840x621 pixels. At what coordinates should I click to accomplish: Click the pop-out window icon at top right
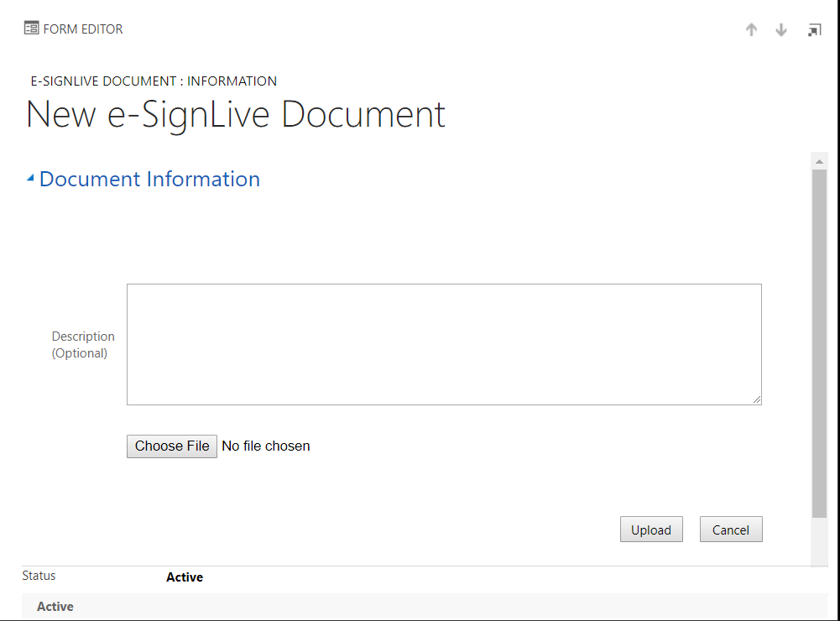tap(814, 30)
